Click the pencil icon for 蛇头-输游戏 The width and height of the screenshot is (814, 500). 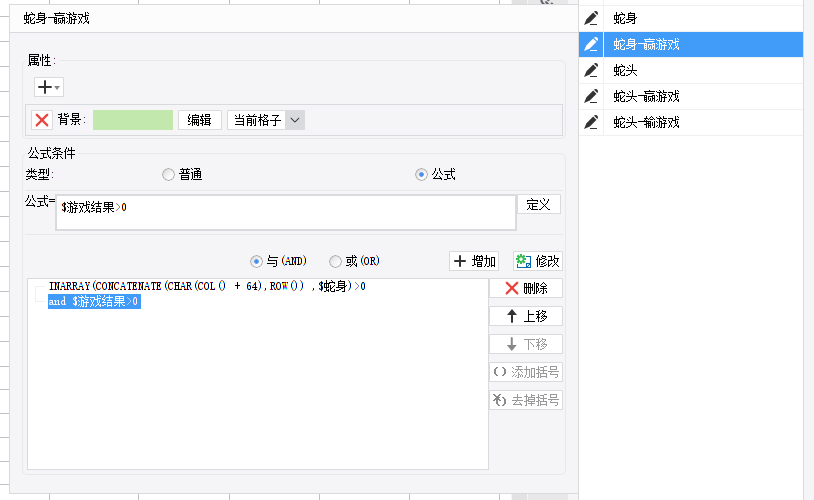592,122
